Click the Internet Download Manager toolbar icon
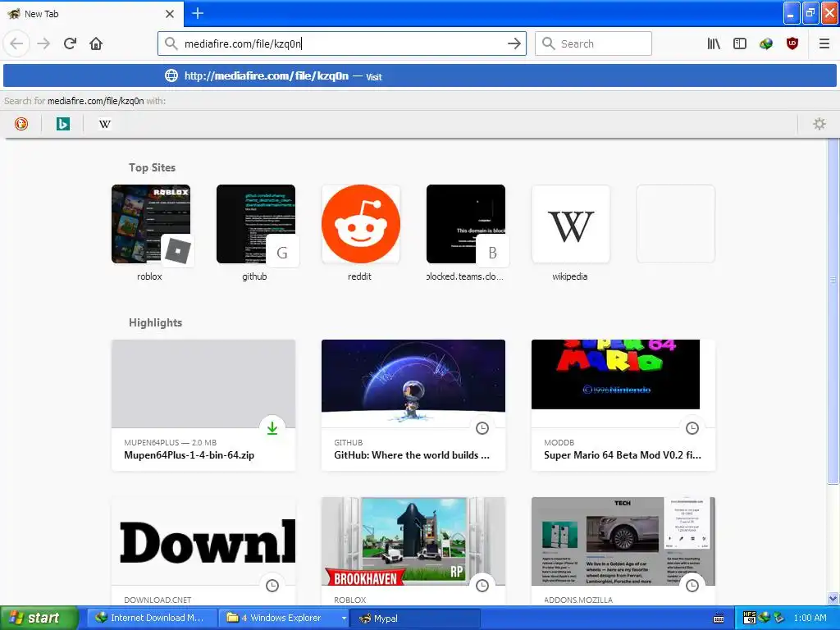Viewport: 840px width, 630px height. (766, 43)
